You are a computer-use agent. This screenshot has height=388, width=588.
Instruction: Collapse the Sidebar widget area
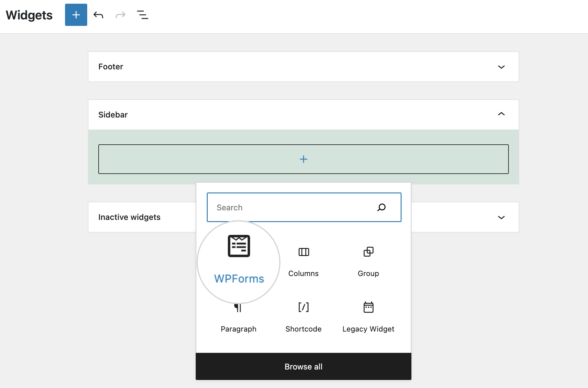(x=501, y=114)
